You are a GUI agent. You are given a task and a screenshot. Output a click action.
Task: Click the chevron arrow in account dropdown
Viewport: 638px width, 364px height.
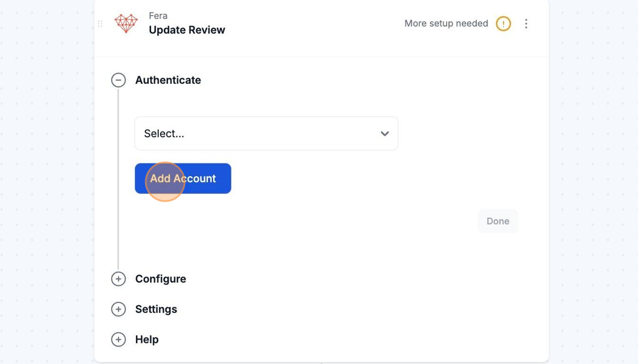tap(385, 134)
